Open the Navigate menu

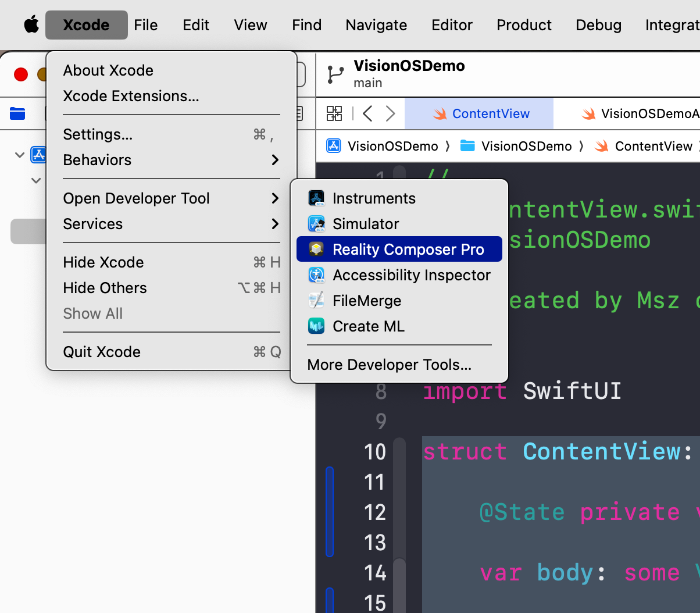click(376, 25)
